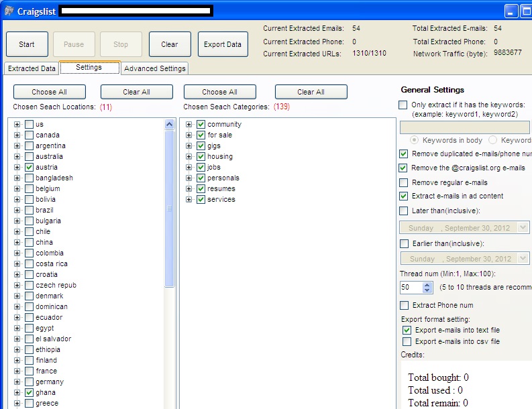Viewport: 532px width, 409px height.
Task: Enable the 'Extract Phone num' checkbox
Action: click(x=404, y=306)
